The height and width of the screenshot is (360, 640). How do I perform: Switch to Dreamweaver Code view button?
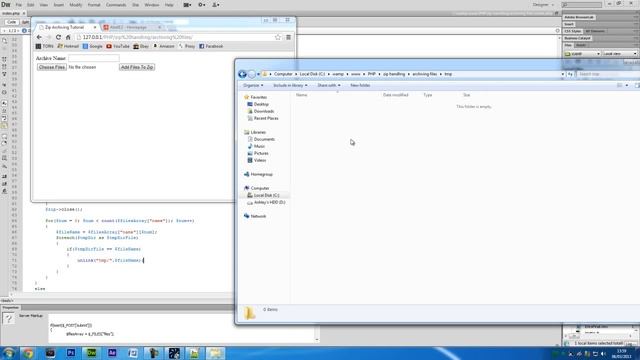11,22
